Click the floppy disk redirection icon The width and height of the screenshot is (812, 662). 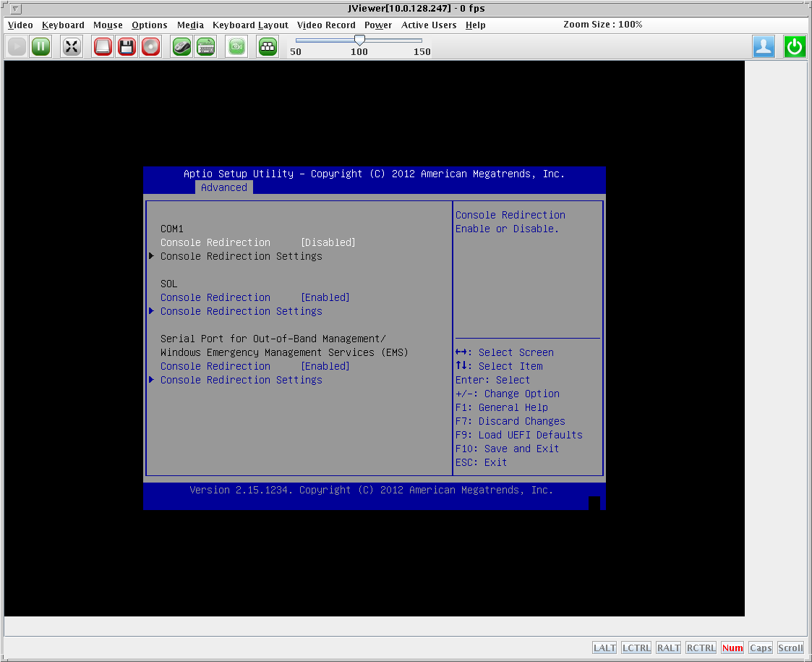[127, 47]
